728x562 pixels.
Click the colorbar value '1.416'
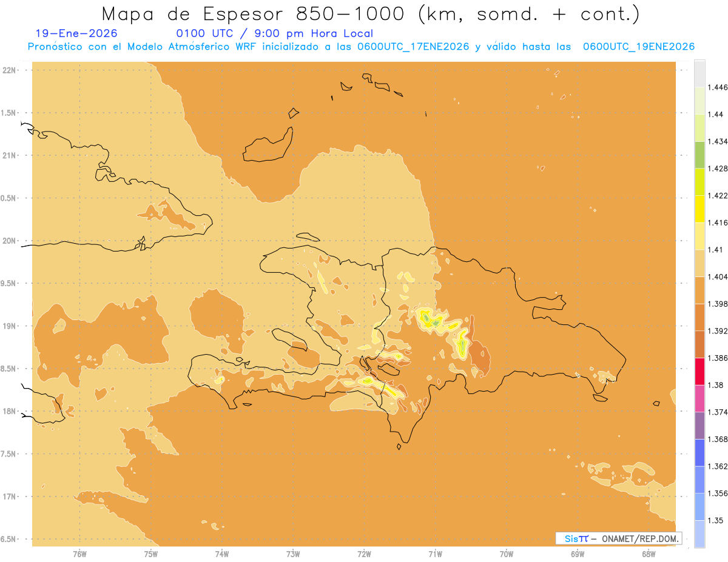click(718, 222)
